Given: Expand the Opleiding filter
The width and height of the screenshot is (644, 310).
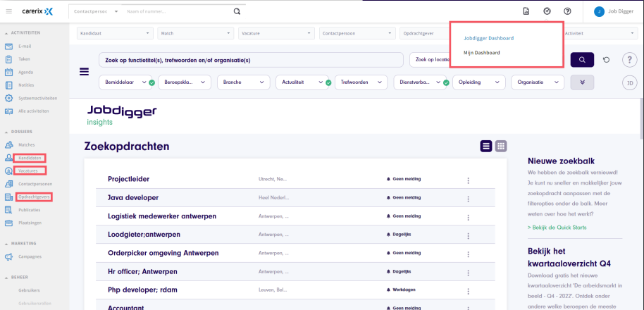Looking at the screenshot, I should 479,82.
